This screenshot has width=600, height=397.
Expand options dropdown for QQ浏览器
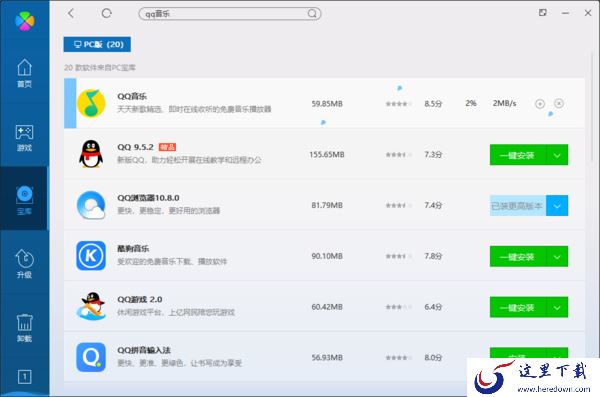coord(557,206)
